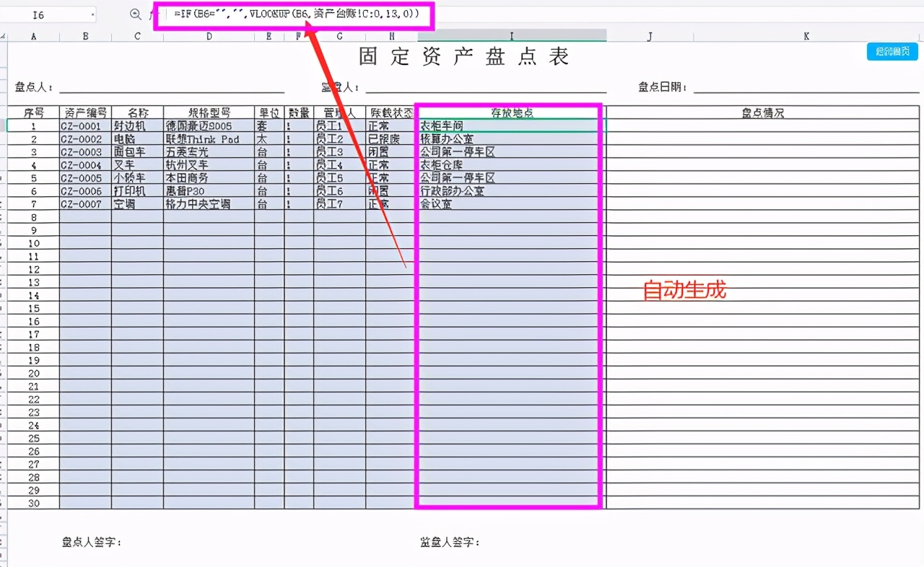Select the title 固定资产盘点表
This screenshot has height=567, width=924.
click(x=466, y=56)
